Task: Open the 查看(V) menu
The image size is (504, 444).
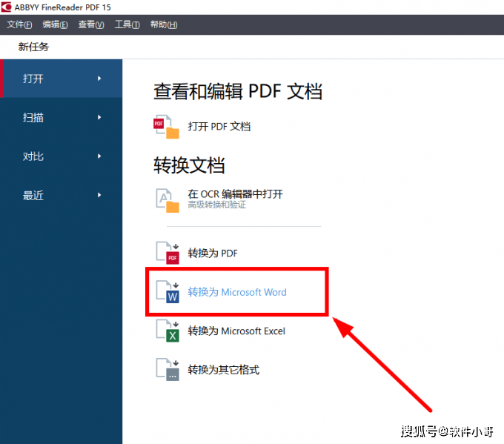Action: (x=91, y=24)
